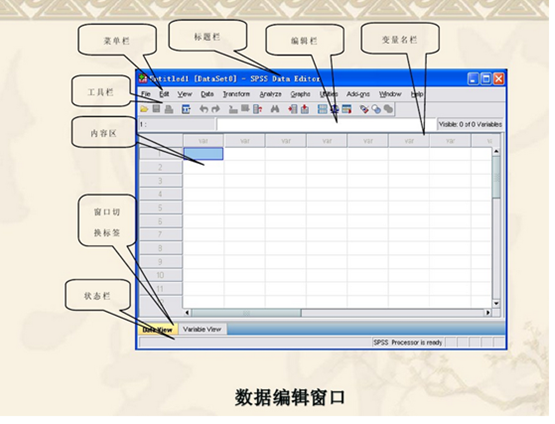
Task: Click the '1 :' cell reference box
Action: (177, 124)
